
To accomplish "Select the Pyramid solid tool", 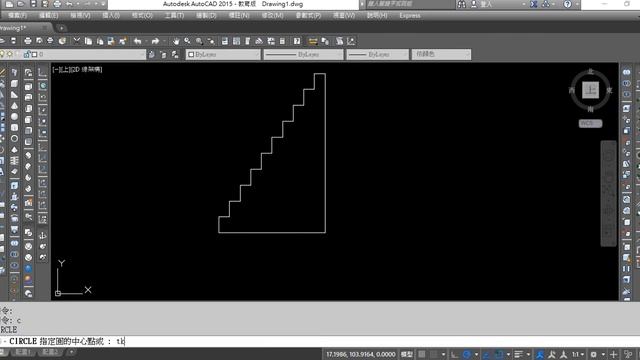I will 14,150.
